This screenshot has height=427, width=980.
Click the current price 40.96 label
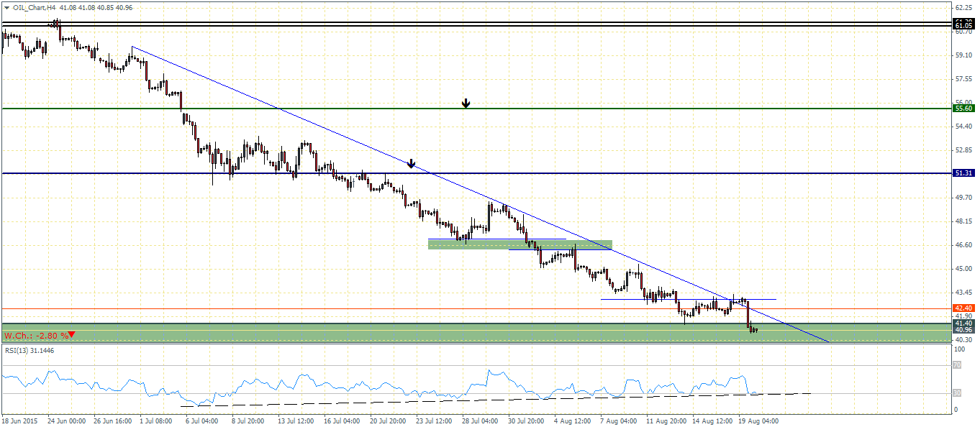pos(963,331)
